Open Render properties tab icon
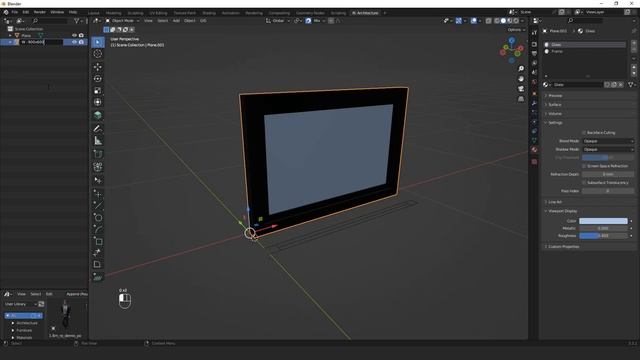Screen dimensions: 640x360 click(x=534, y=44)
